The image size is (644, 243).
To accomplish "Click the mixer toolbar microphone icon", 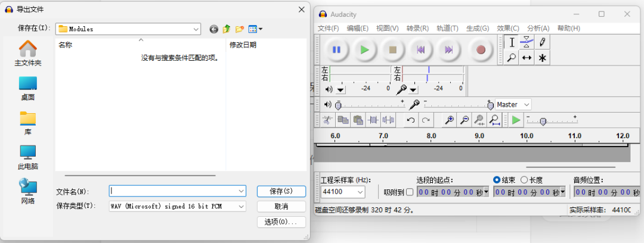I will [414, 105].
